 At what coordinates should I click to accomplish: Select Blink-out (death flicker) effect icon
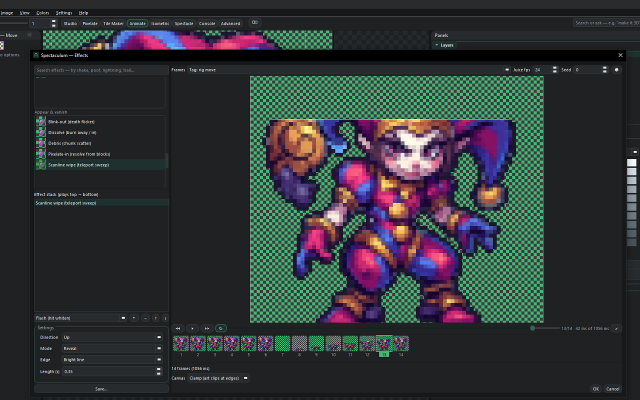point(41,122)
